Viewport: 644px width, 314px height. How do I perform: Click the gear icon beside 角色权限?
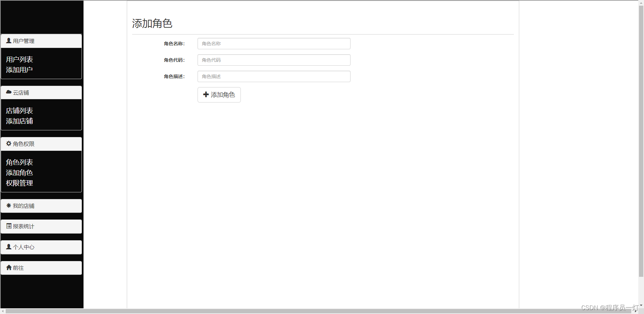pyautogui.click(x=9, y=143)
